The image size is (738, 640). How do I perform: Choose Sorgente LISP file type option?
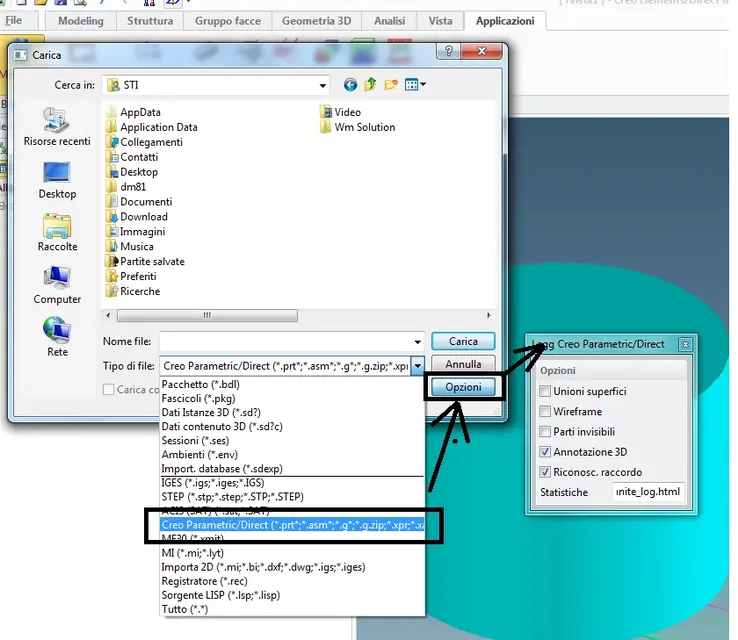(x=220, y=595)
